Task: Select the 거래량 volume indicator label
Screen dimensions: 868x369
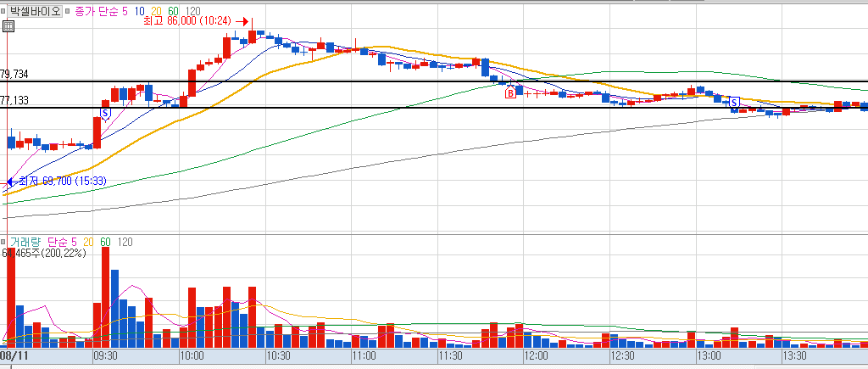Action: point(25,242)
